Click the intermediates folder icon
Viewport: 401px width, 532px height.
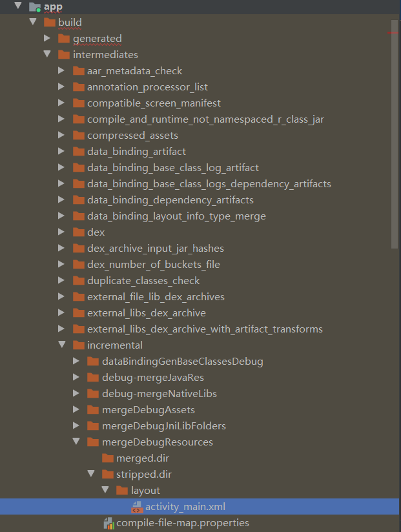pos(64,55)
